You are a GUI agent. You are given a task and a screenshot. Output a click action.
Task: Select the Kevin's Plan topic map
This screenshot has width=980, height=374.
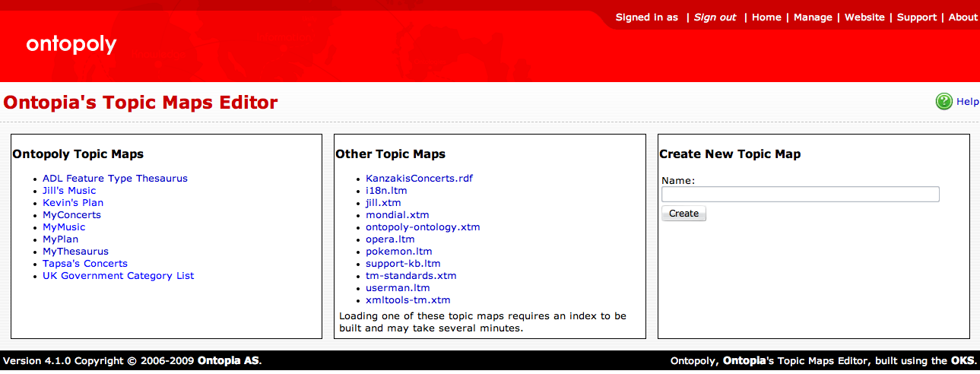(x=73, y=203)
